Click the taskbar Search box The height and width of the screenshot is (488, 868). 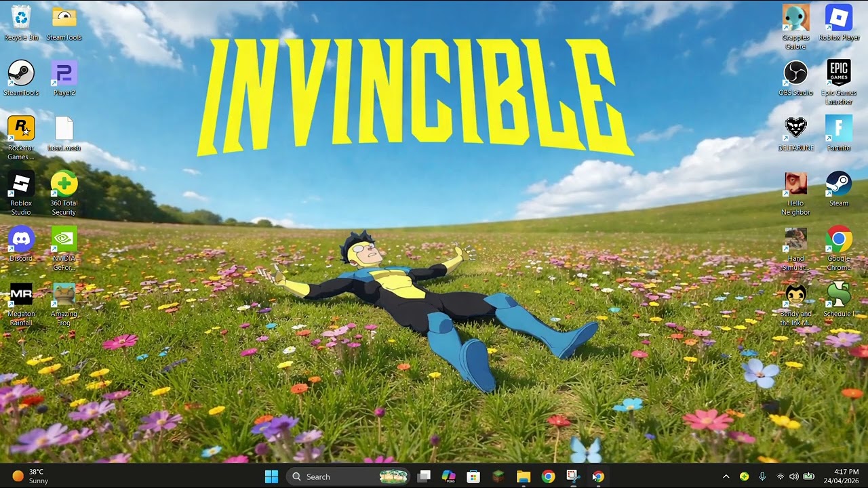tap(348, 476)
